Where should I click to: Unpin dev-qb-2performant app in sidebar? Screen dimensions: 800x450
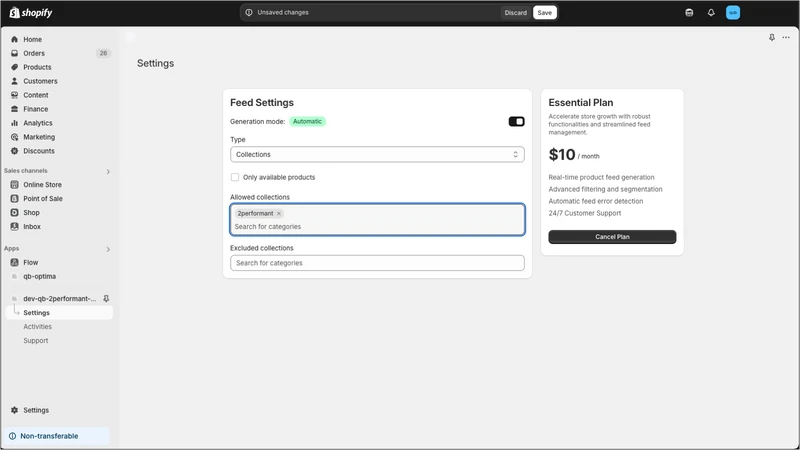[106, 298]
